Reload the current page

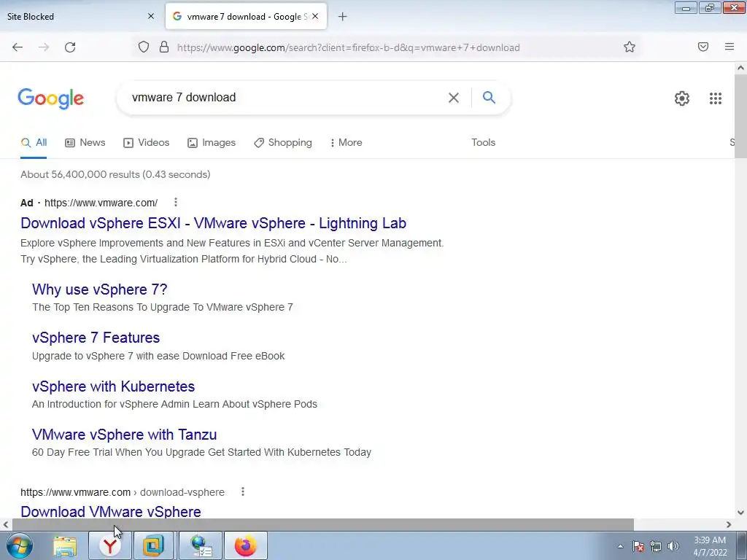coord(70,47)
